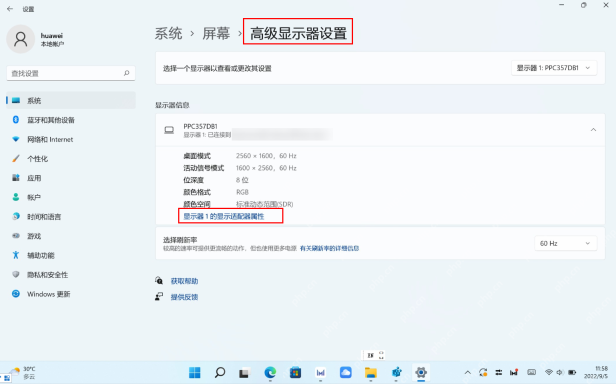
Task: Focus the 查找设置 search field
Action: tap(71, 73)
